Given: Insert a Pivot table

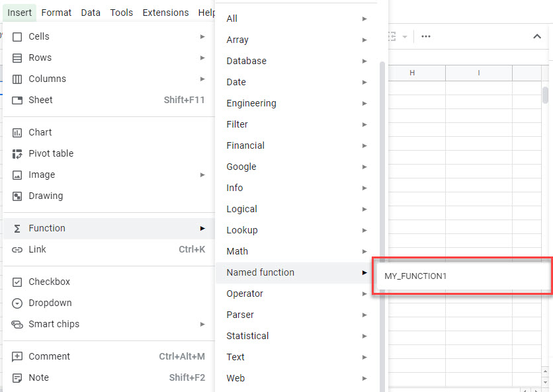Looking at the screenshot, I should (x=49, y=153).
